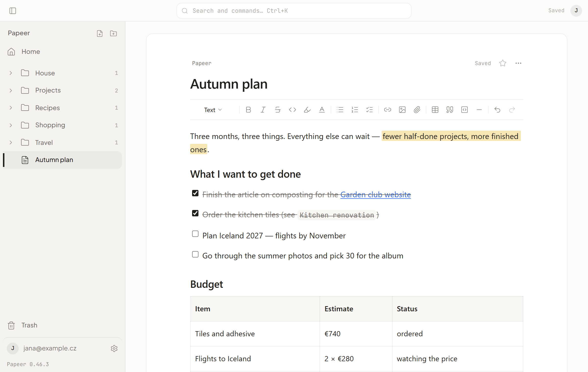588x372 pixels.
Task: Select the highlighter tool
Action: tap(307, 110)
